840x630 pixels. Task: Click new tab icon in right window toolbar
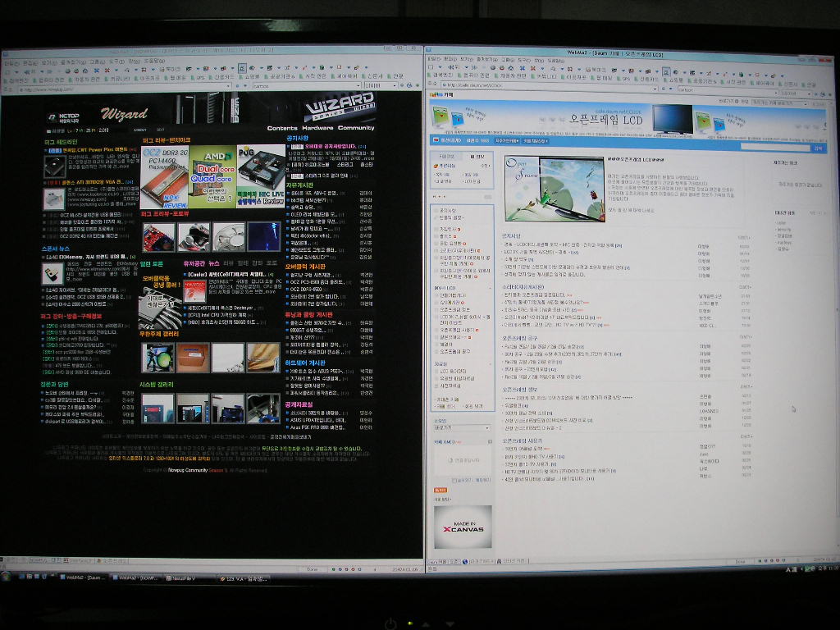coord(431,67)
